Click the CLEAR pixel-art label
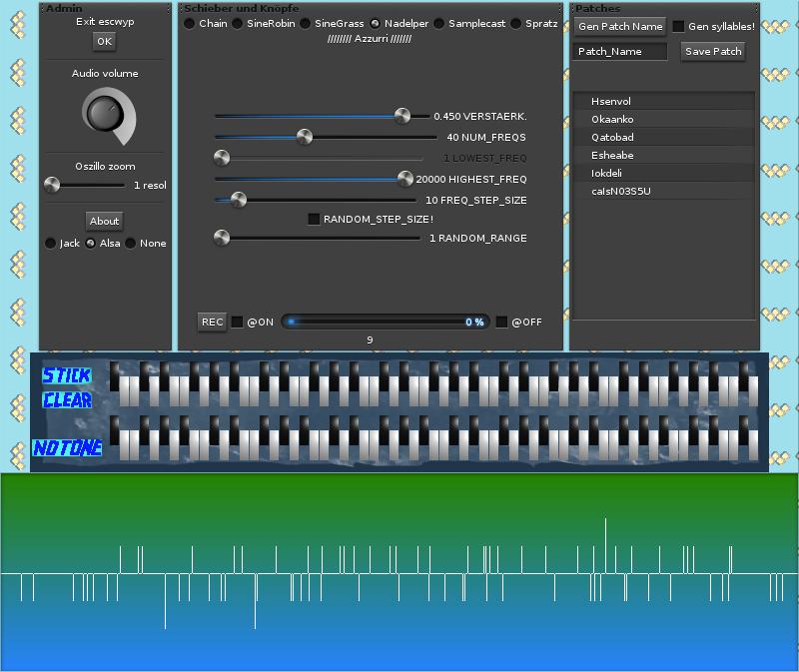Image resolution: width=799 pixels, height=672 pixels. [67, 400]
